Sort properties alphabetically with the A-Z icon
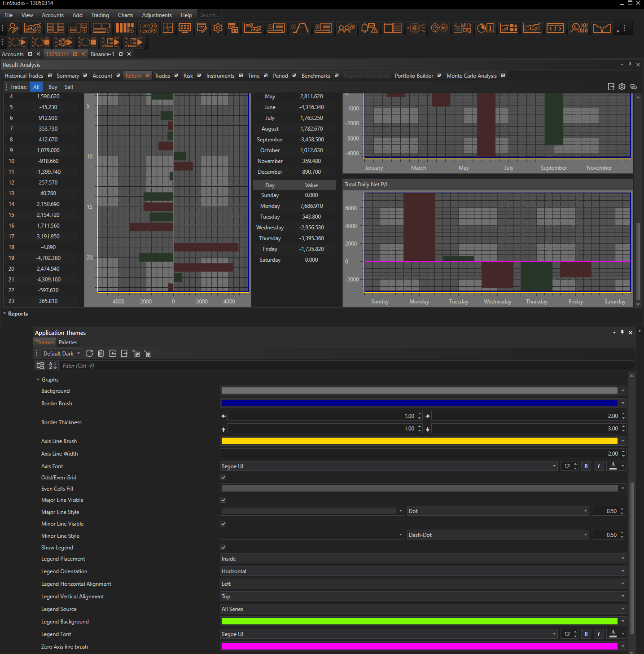Screen dimensions: 644x654 point(53,365)
